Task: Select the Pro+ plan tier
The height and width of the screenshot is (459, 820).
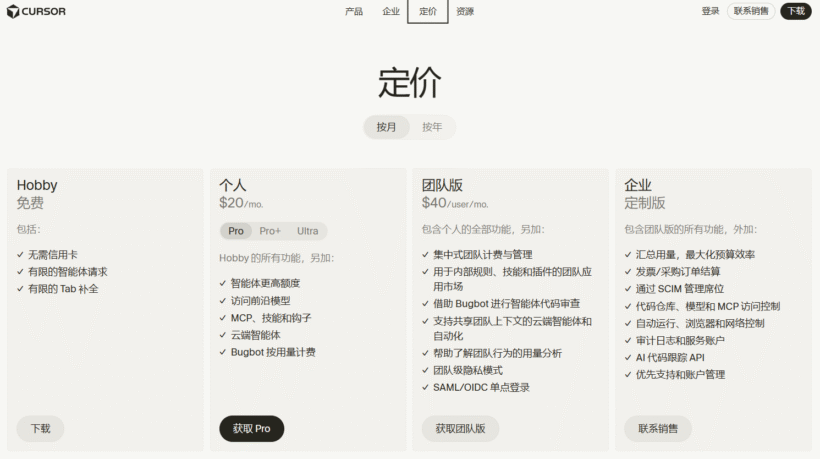Action: [x=270, y=231]
